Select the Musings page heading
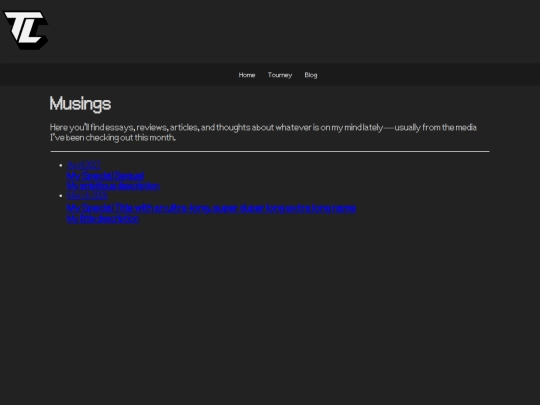The image size is (540, 405). click(x=80, y=104)
